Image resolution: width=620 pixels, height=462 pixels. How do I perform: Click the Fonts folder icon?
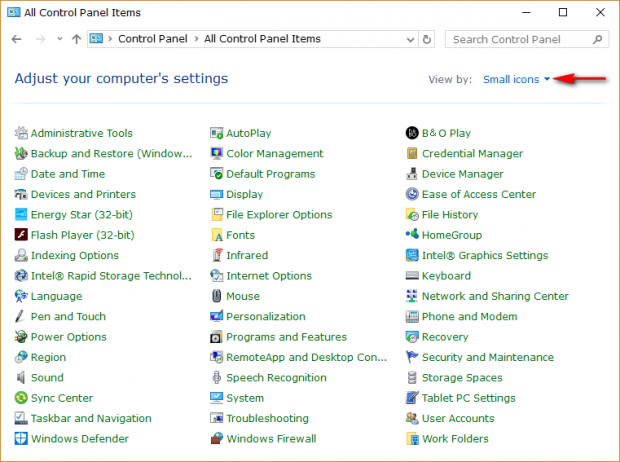(x=216, y=235)
